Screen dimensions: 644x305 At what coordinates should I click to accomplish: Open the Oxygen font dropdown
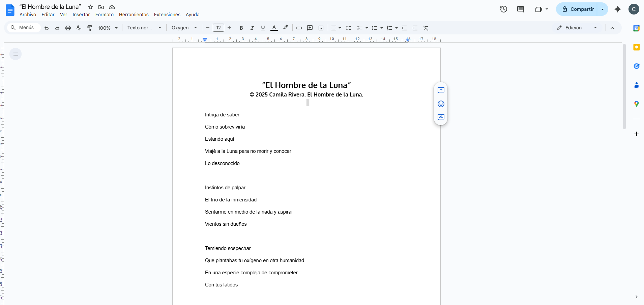(x=184, y=28)
